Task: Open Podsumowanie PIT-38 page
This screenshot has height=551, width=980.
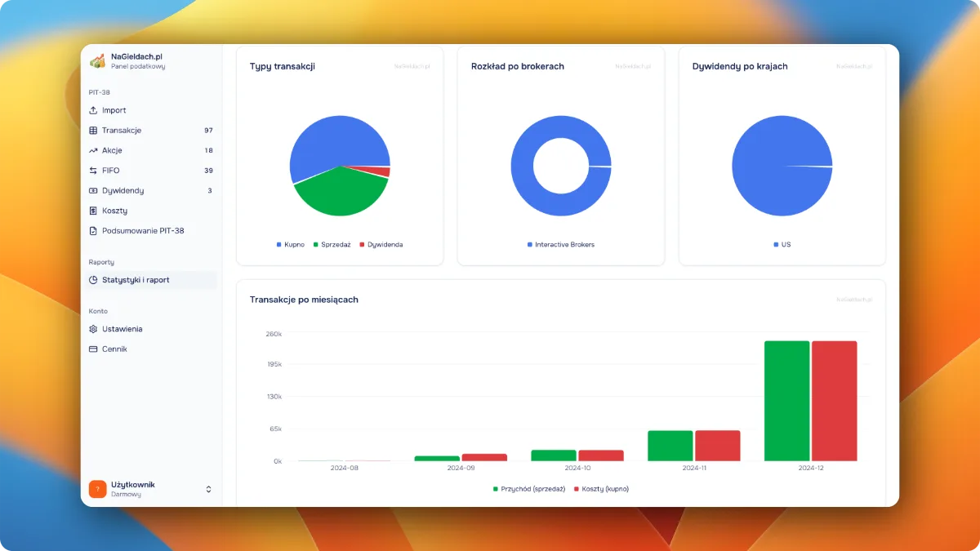Action: point(143,231)
